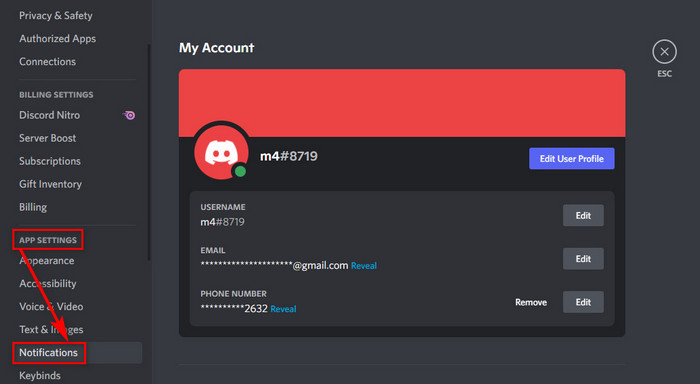The height and width of the screenshot is (384, 700).
Task: Open Text & Images settings
Action: click(x=51, y=330)
